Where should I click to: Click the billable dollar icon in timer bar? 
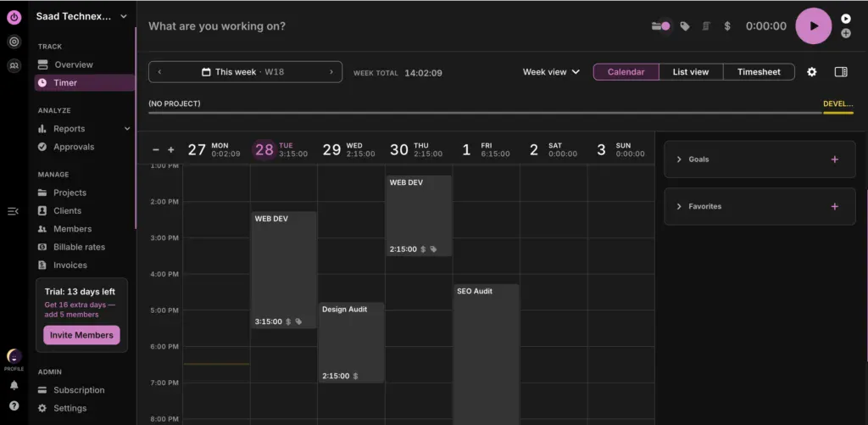(x=727, y=26)
